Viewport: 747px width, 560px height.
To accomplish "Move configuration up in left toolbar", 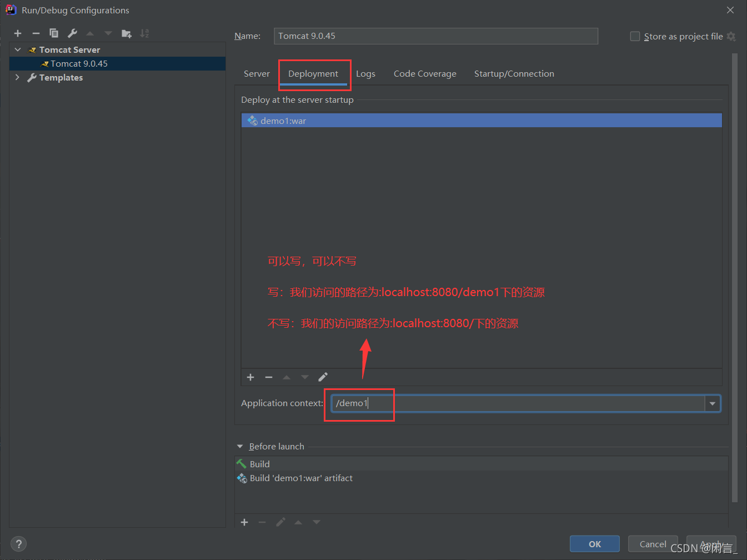I will (x=90, y=33).
